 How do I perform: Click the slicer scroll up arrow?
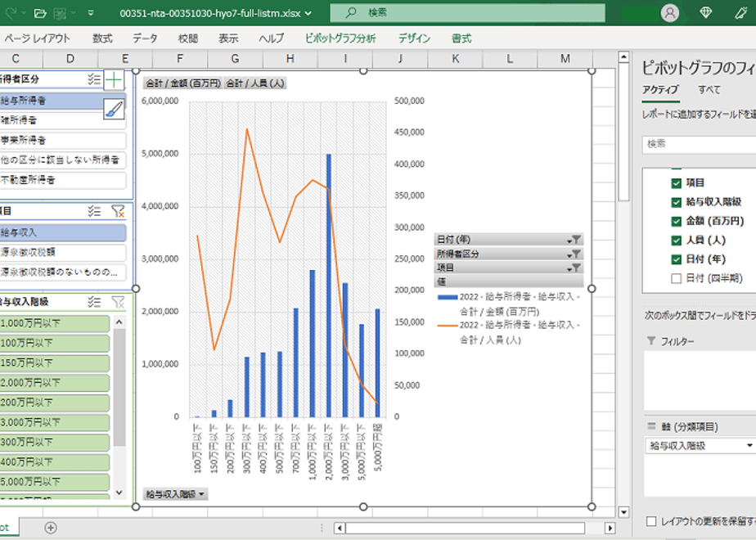point(119,322)
